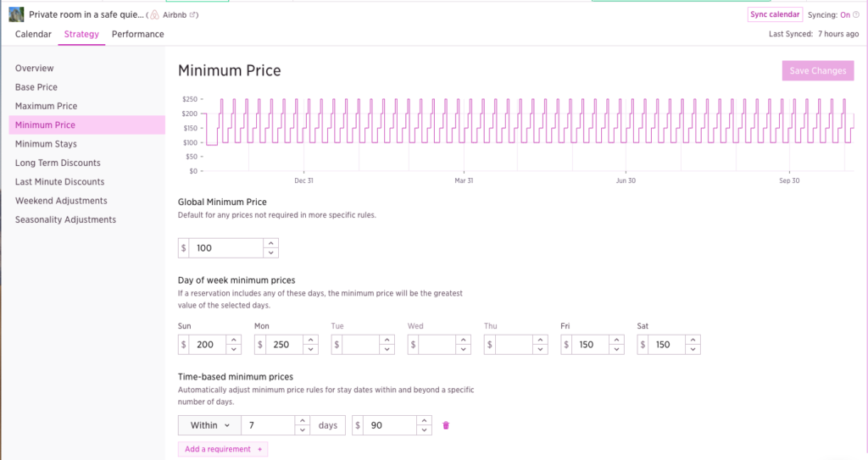The height and width of the screenshot is (460, 868).
Task: Open Airbnb external link icon
Action: pos(194,15)
